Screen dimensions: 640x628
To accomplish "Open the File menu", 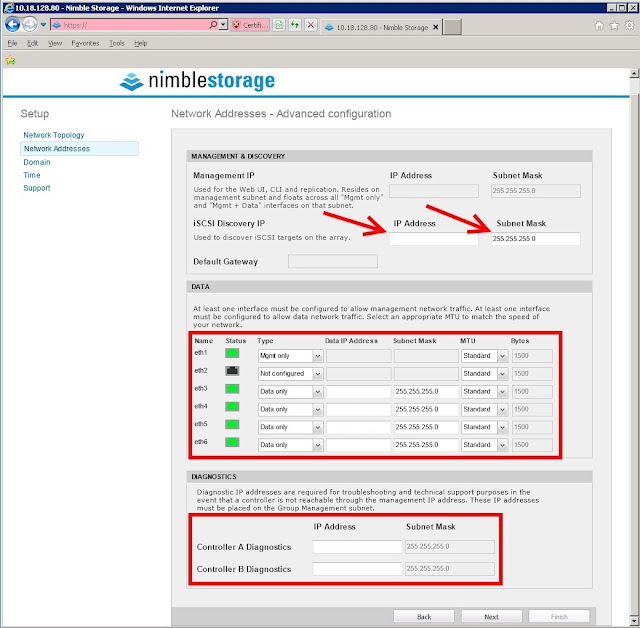I will pyautogui.click(x=12, y=43).
